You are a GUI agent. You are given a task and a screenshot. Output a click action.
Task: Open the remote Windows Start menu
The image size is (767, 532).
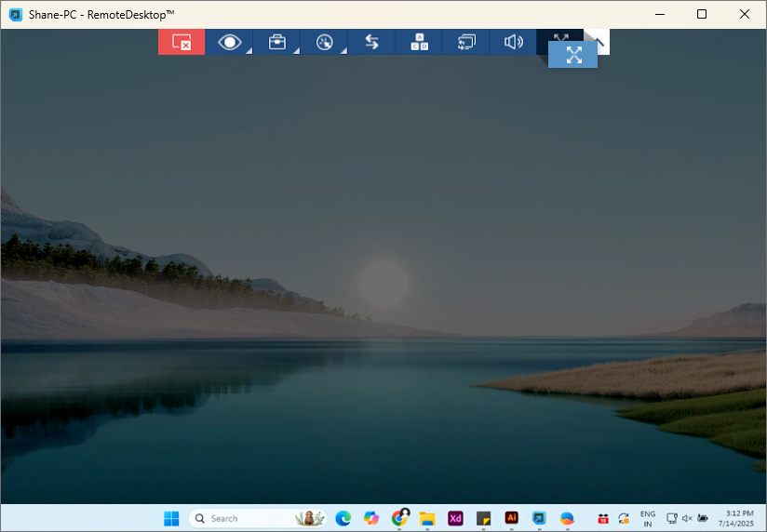click(172, 518)
